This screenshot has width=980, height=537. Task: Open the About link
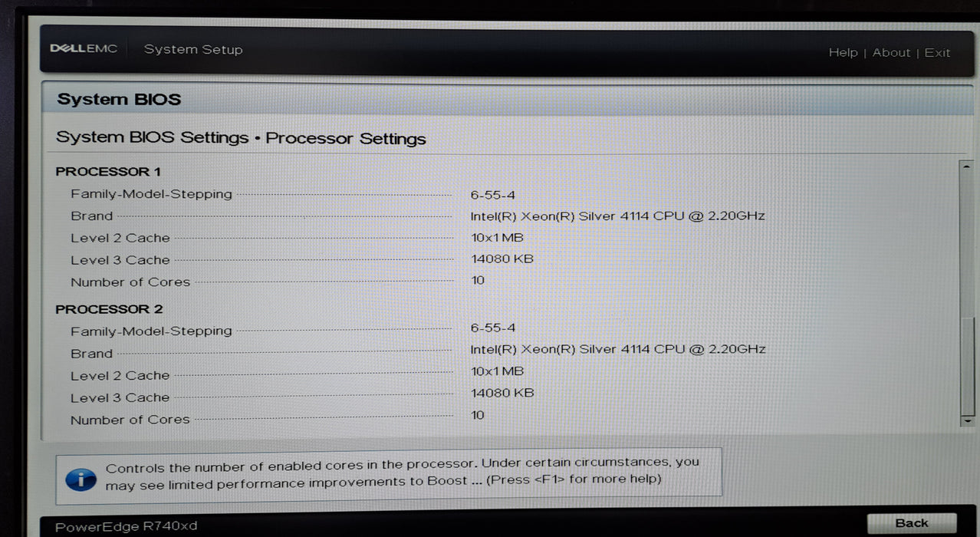(x=891, y=53)
